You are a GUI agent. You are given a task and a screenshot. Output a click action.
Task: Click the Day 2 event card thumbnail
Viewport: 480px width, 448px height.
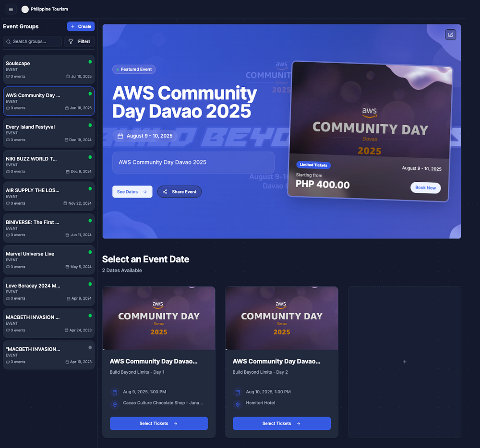tap(282, 318)
